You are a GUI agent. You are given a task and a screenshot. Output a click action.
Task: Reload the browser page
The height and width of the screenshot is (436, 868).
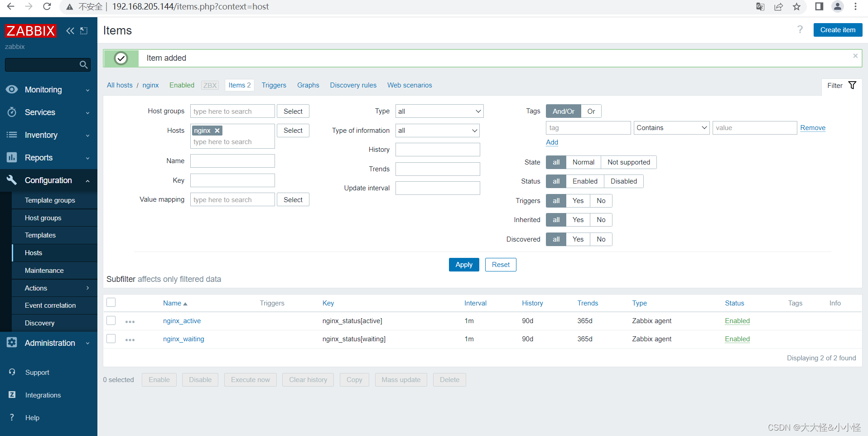[47, 6]
